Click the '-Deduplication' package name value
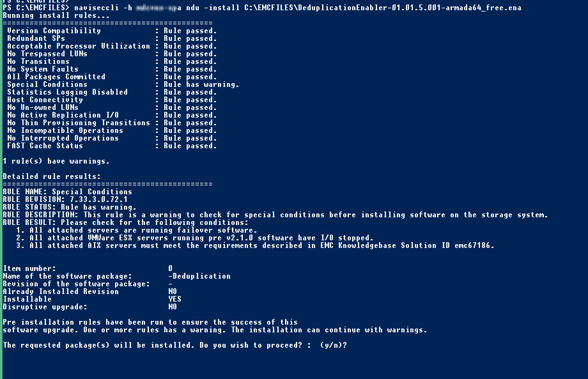Screen dimensions: 588x379 click(x=199, y=276)
